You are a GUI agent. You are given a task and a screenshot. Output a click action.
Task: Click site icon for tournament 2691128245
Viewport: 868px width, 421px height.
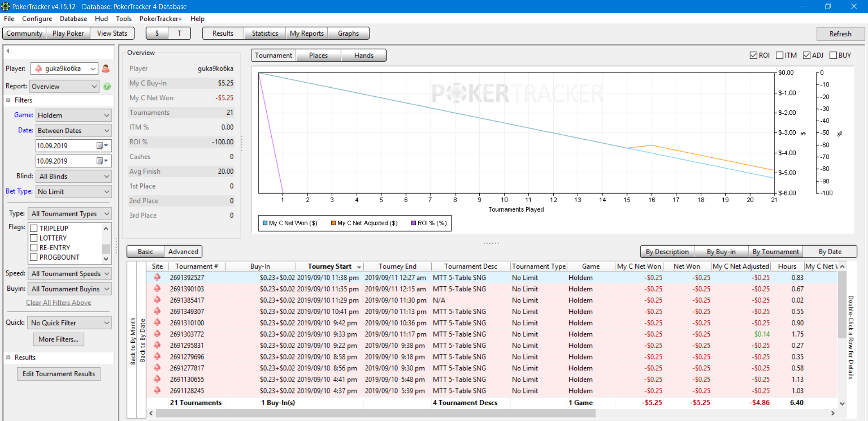pyautogui.click(x=157, y=390)
